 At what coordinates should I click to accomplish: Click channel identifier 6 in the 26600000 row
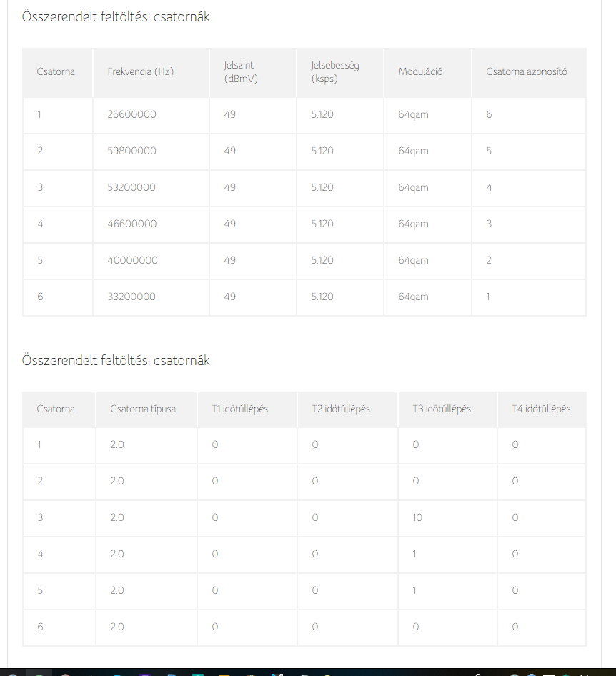tap(489, 114)
